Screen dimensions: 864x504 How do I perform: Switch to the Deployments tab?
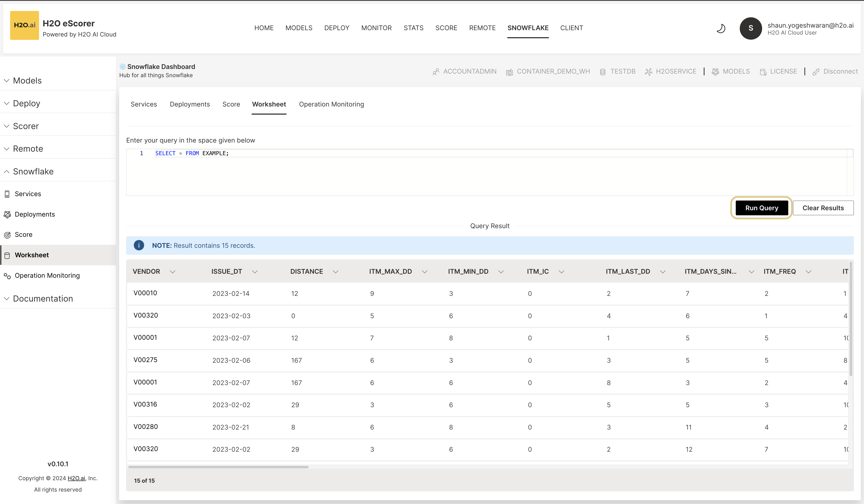click(190, 104)
